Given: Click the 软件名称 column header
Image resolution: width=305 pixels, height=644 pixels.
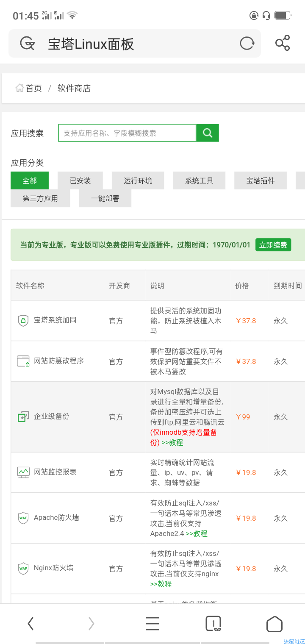Looking at the screenshot, I should [x=30, y=286].
